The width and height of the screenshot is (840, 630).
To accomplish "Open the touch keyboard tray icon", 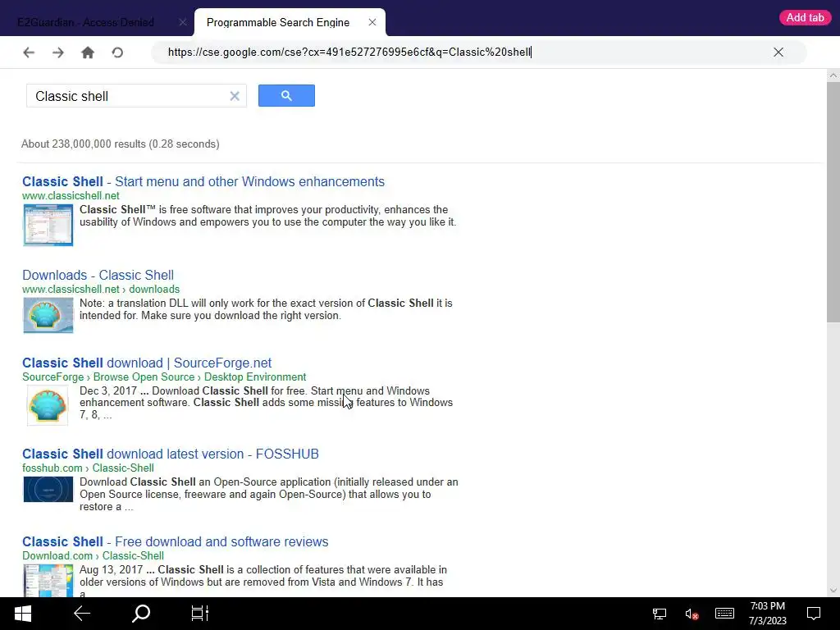I will 724,614.
